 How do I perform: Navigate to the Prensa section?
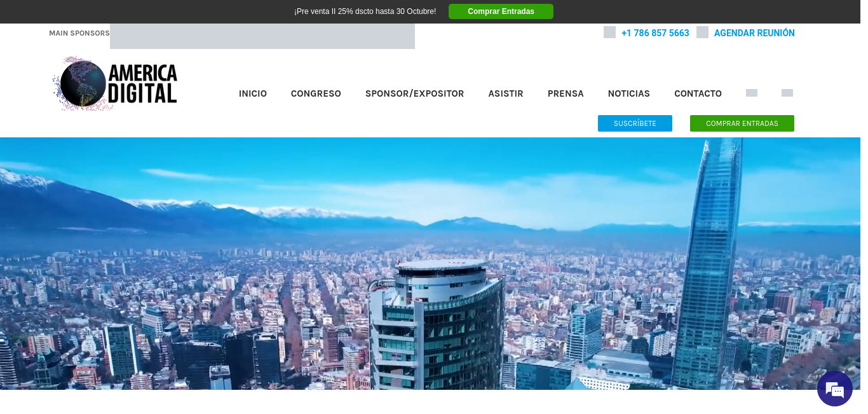coord(566,93)
